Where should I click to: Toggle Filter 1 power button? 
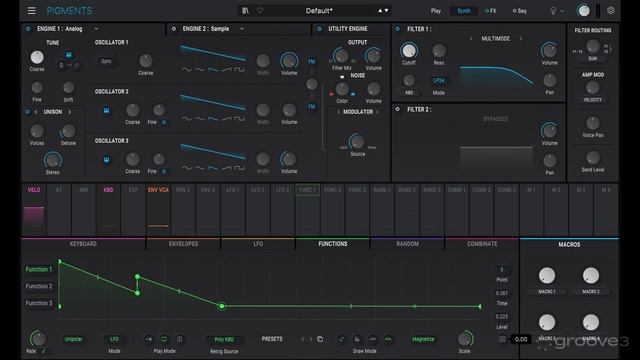[398, 29]
